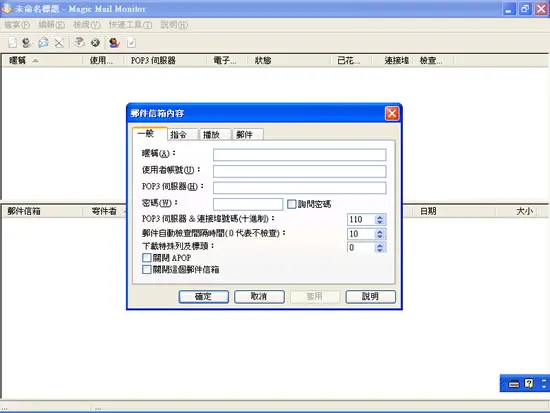Switch to the 指令 tab

point(179,134)
